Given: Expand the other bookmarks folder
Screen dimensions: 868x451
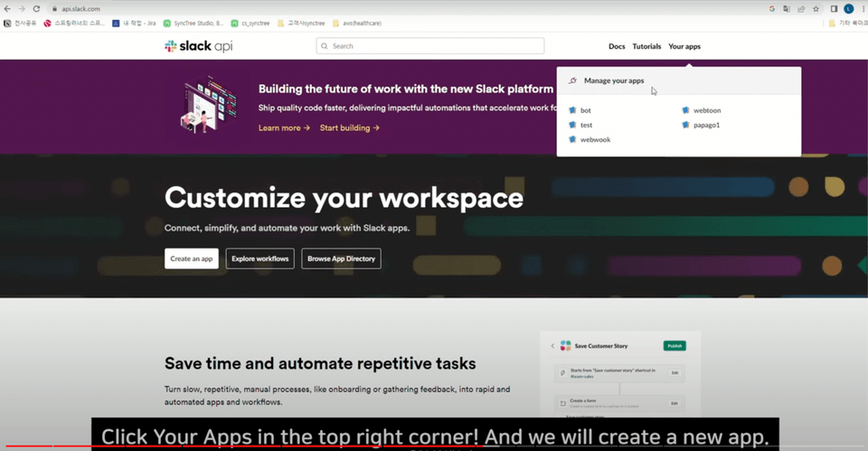Looking at the screenshot, I should point(848,23).
